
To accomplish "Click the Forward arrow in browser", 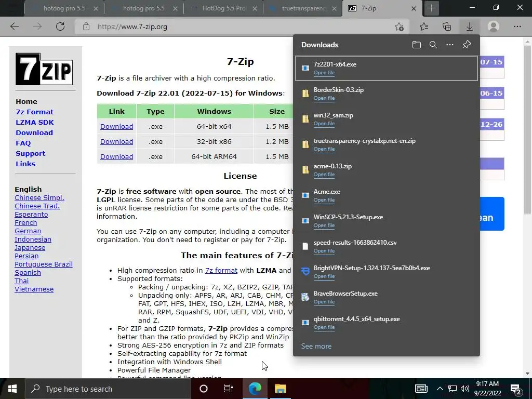I will pyautogui.click(x=37, y=26).
